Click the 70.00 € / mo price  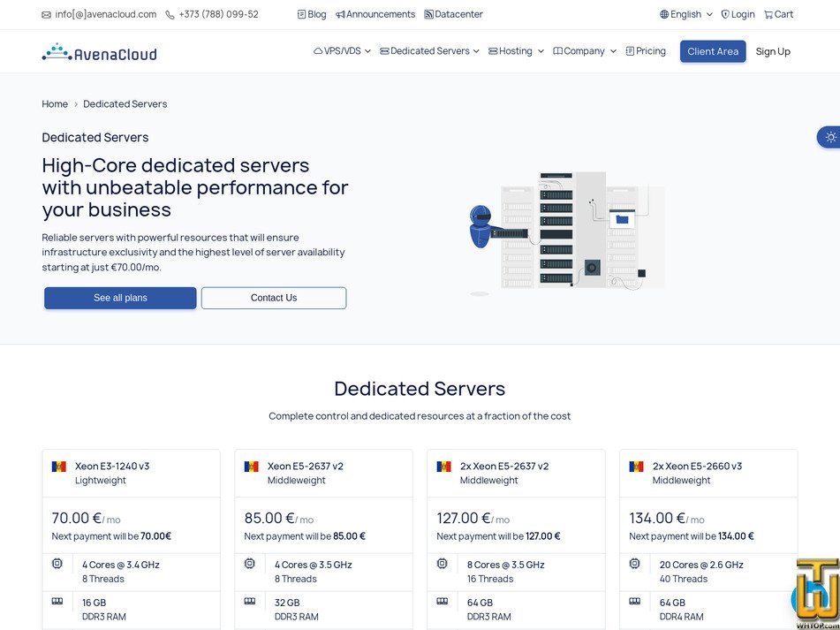point(86,518)
